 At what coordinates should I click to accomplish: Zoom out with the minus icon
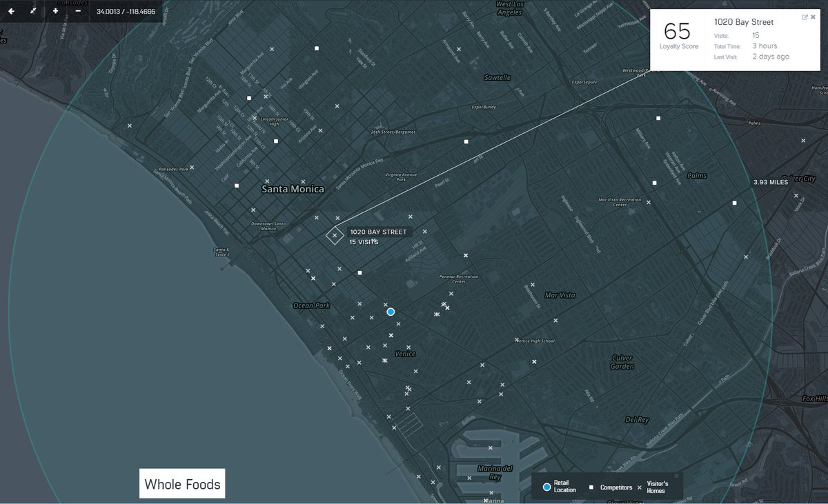click(77, 11)
